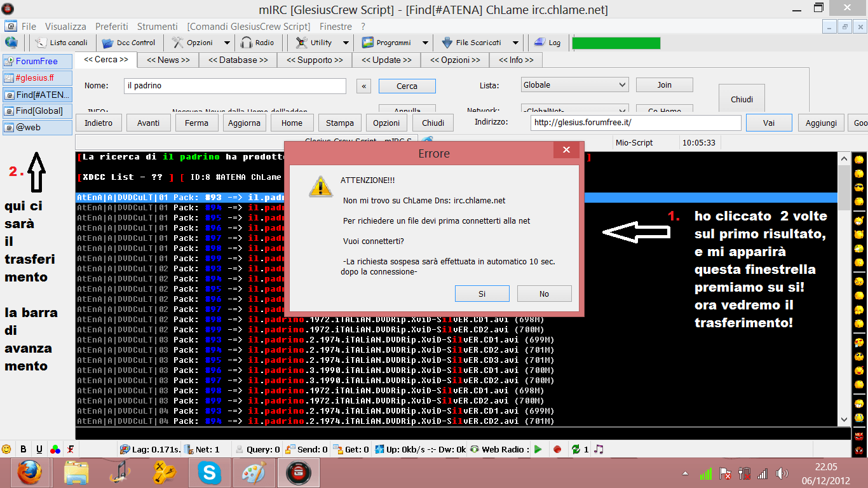
Task: Toggle bold text formatting (B)
Action: click(x=24, y=449)
